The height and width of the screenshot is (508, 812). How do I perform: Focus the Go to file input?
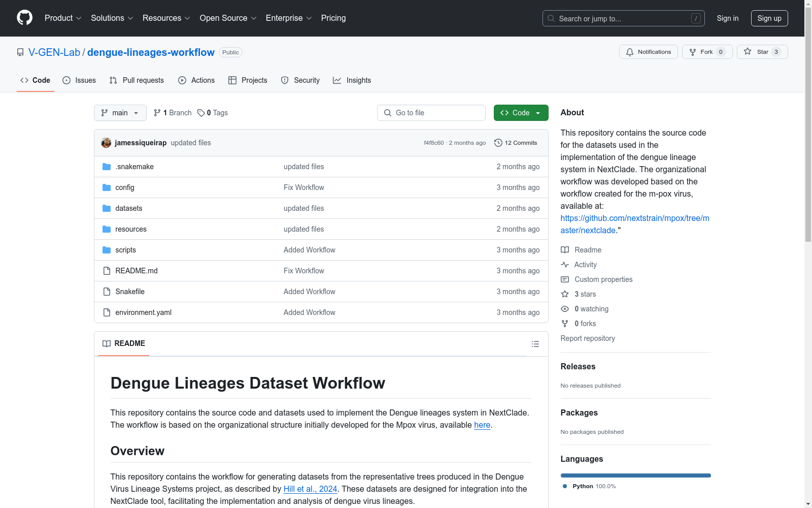[x=431, y=113]
